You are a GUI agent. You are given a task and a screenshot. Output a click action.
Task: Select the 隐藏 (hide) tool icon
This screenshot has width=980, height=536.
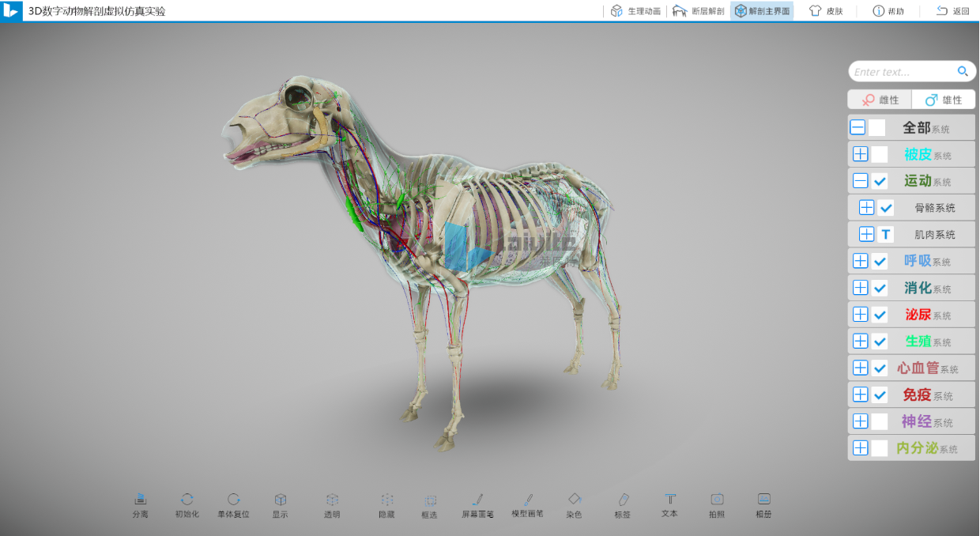[x=386, y=500]
